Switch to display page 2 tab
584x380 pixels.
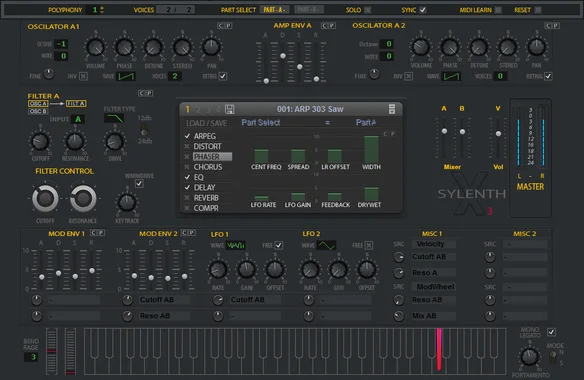(x=198, y=110)
